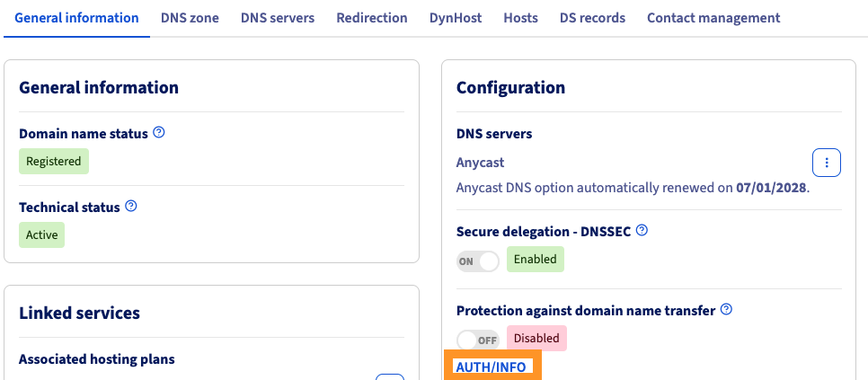
Task: Switch to the DNS zone tab
Action: click(x=190, y=18)
